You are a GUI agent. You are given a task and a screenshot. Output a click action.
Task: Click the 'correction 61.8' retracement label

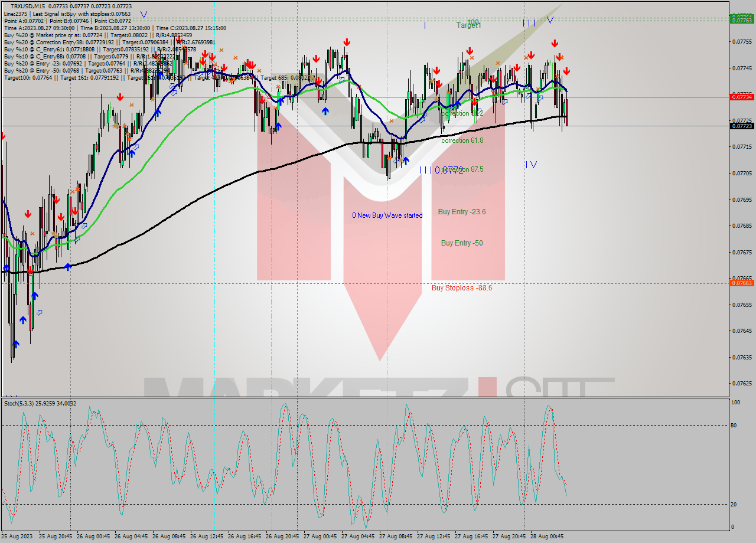(461, 142)
